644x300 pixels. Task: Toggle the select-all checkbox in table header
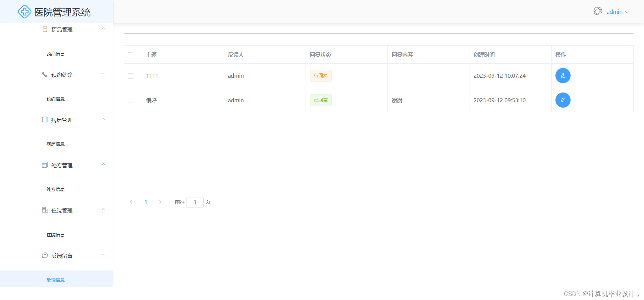(x=130, y=55)
